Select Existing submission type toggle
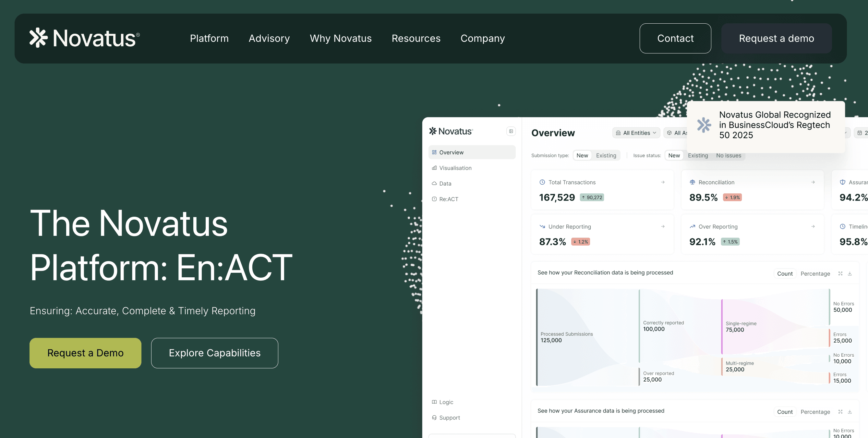The width and height of the screenshot is (868, 438). click(x=606, y=156)
